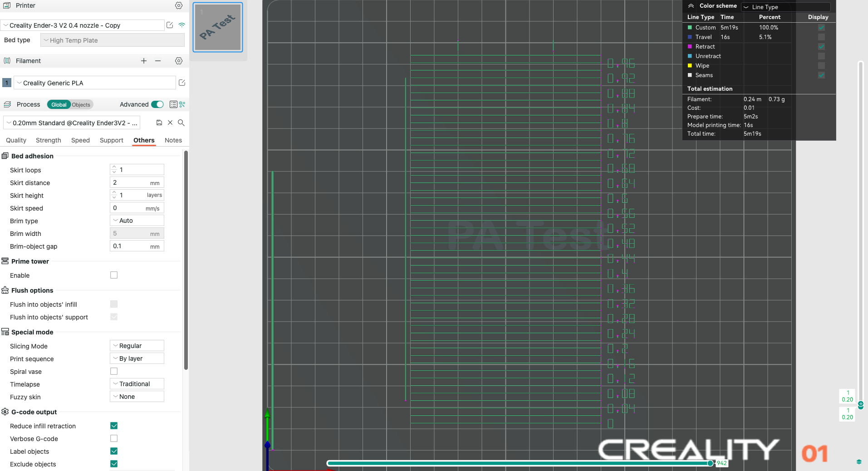Open the Print sequence dropdown
This screenshot has height=471, width=868.
(137, 358)
